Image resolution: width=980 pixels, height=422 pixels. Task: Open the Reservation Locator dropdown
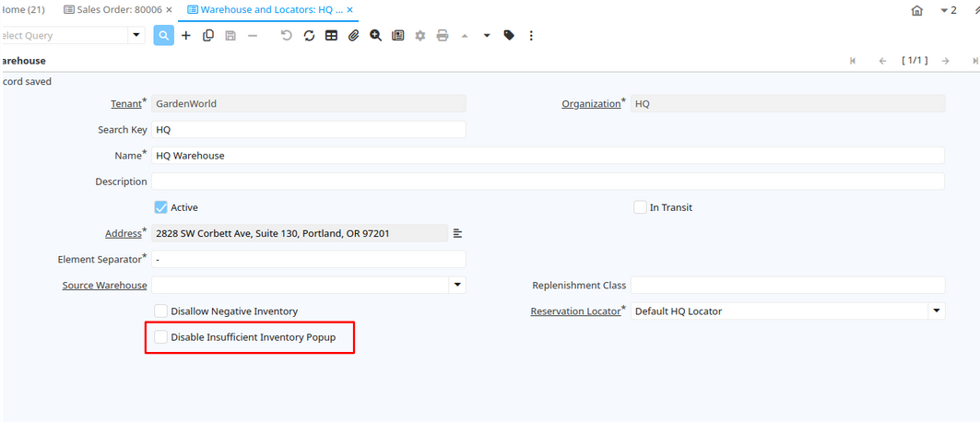[937, 311]
